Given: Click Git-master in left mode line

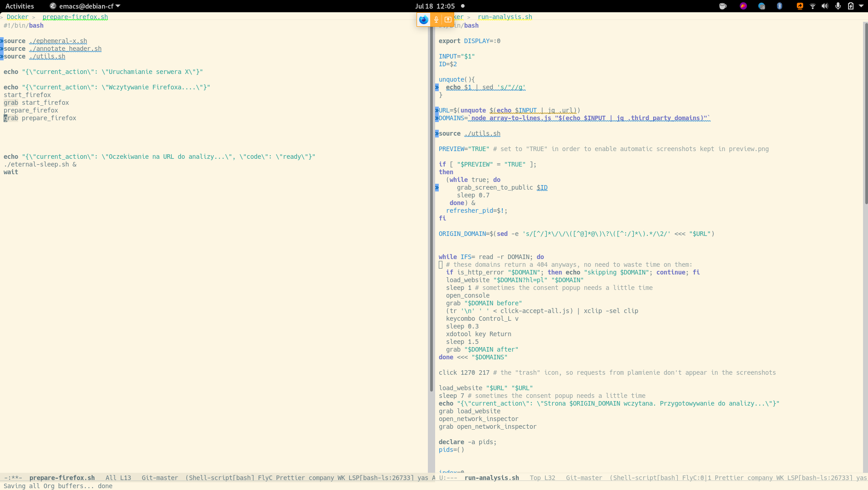Looking at the screenshot, I should (x=160, y=478).
